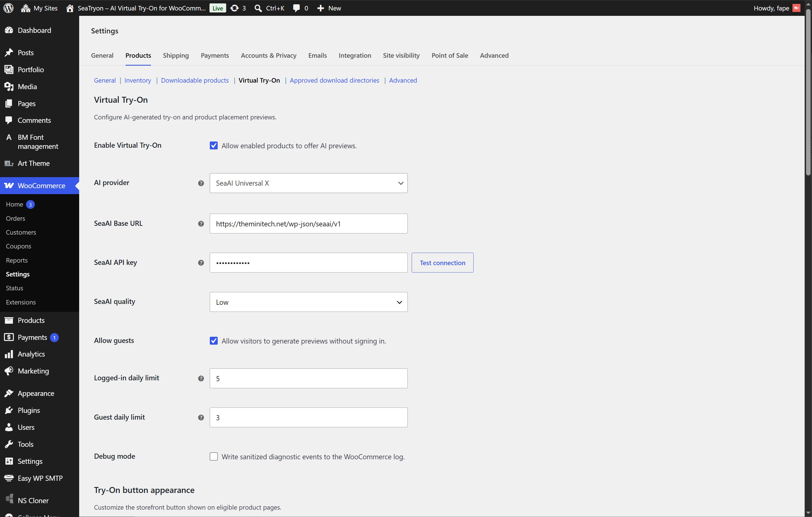The width and height of the screenshot is (812, 517).
Task: Click the Media sidebar icon
Action: 9,87
